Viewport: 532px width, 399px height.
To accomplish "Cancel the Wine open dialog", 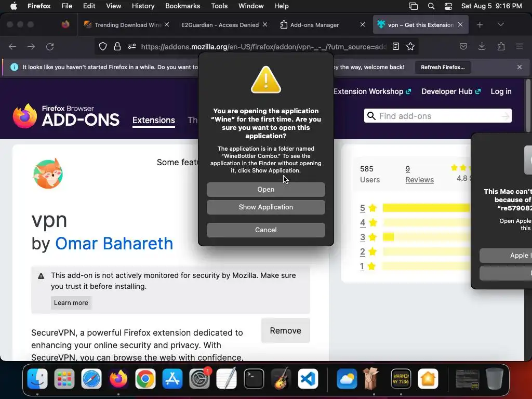I will pos(265,230).
